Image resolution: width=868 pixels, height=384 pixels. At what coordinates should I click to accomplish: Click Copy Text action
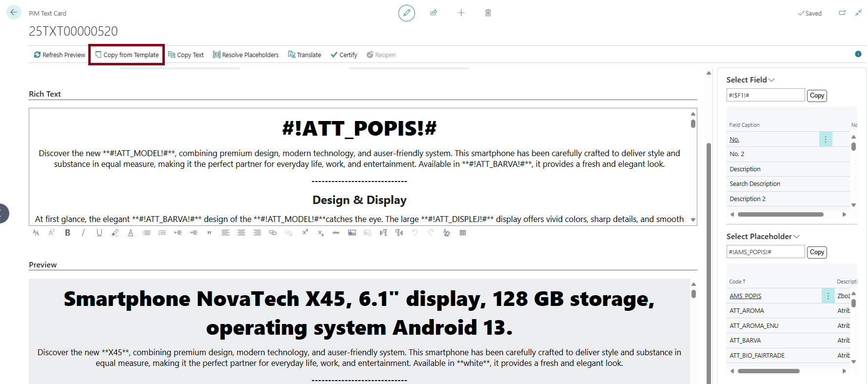pos(186,55)
